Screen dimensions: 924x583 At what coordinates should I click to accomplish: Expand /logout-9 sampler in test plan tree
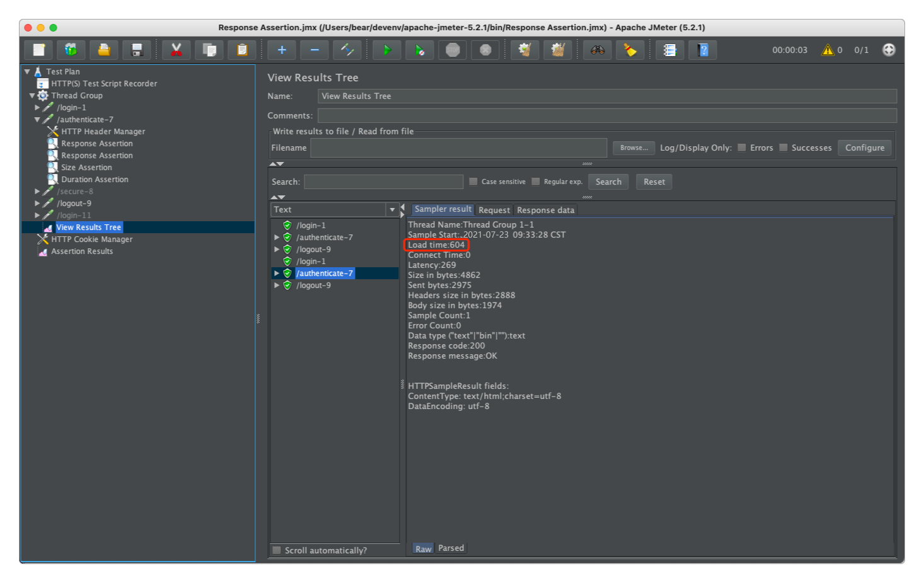coord(37,204)
